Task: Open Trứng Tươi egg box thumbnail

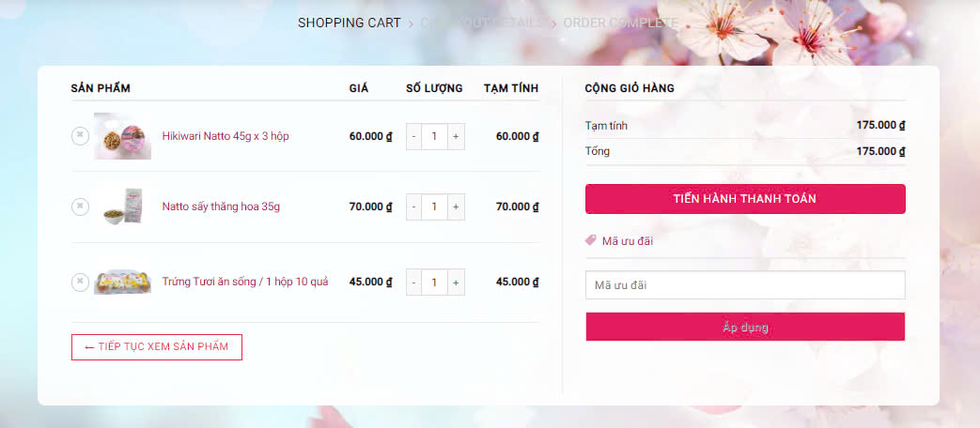Action: click(x=122, y=282)
